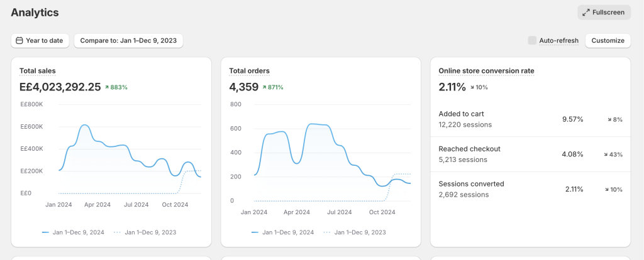Image resolution: width=644 pixels, height=260 pixels.
Task: Open the Year to date range picker
Action: [x=40, y=41]
